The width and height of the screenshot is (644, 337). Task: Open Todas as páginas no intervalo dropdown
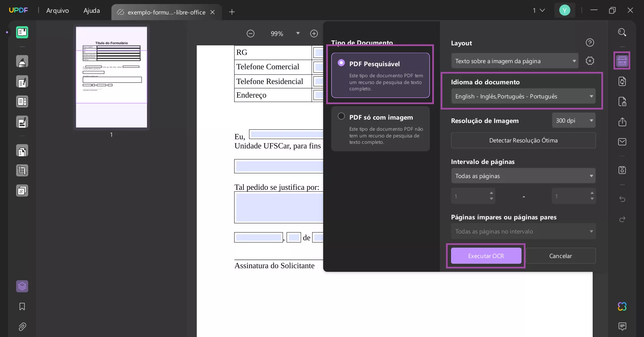tap(523, 231)
